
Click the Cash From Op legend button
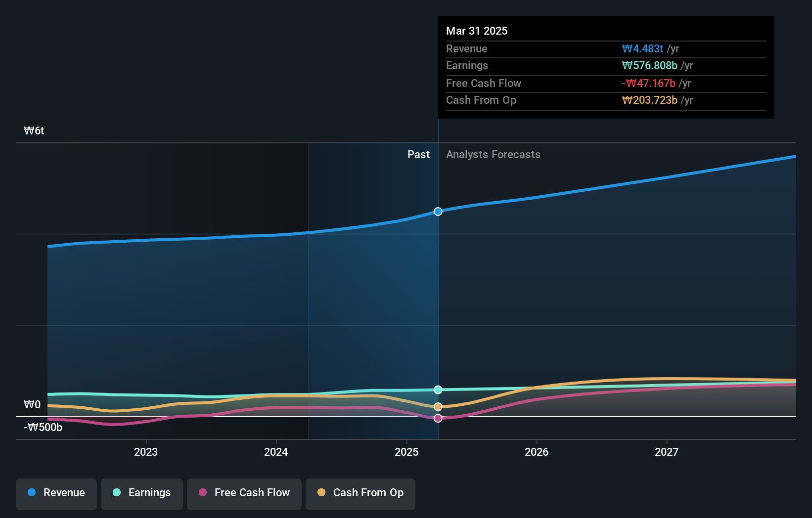click(x=360, y=493)
